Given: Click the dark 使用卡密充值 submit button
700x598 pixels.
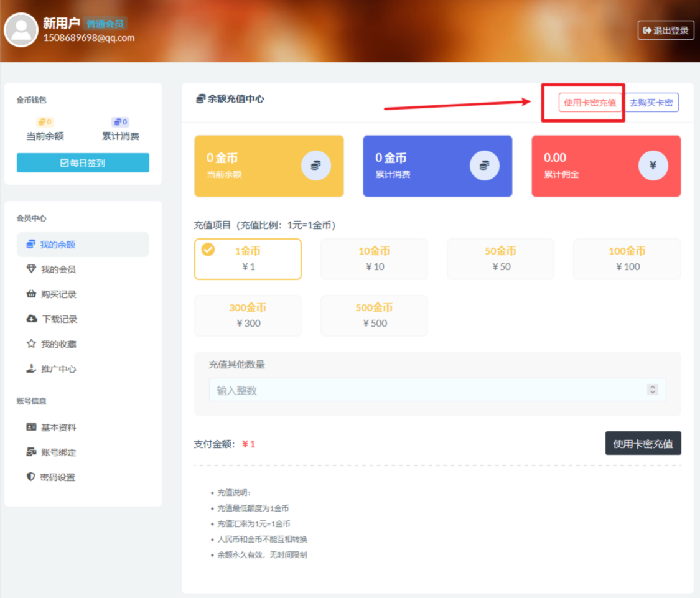Looking at the screenshot, I should pos(643,443).
